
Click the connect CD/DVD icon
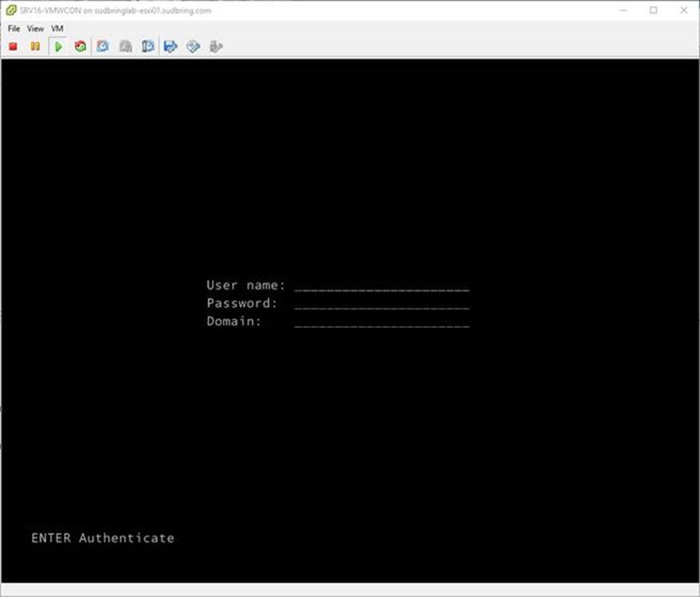pos(194,46)
